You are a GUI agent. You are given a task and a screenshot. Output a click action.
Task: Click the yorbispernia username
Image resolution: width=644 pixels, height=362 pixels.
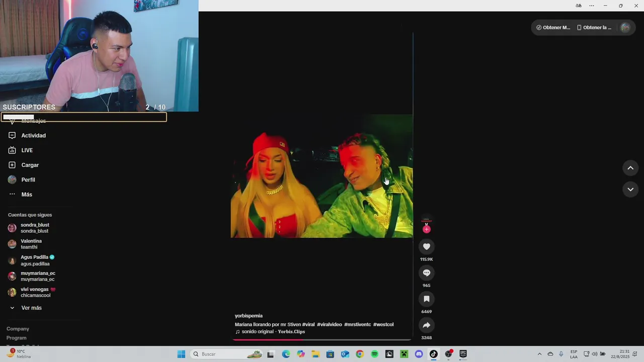(x=249, y=316)
